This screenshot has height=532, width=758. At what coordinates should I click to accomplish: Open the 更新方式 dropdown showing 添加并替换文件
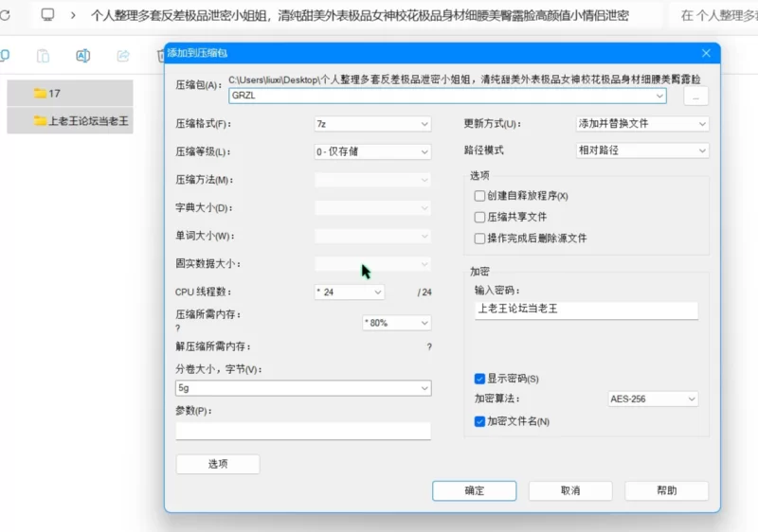click(642, 124)
